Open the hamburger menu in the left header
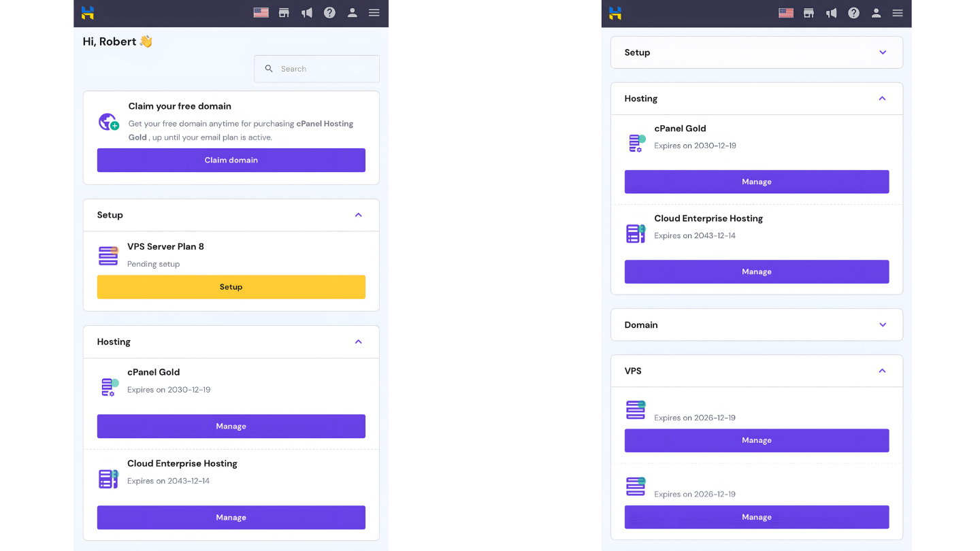980x551 pixels. pos(374,13)
